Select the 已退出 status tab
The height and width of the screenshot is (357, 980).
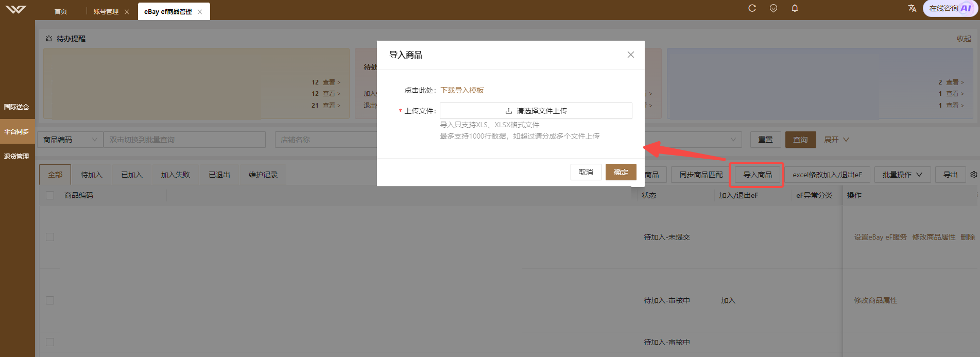219,174
